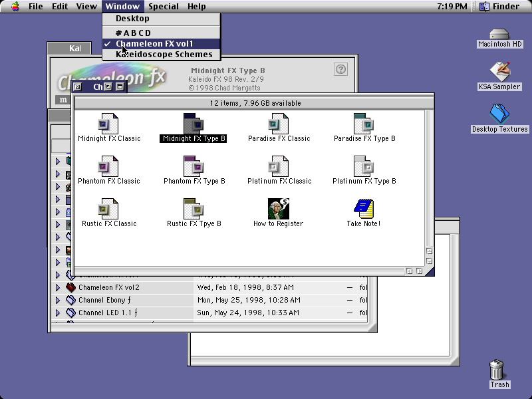Choose checked Chameleon FX vol1 menu item
Screen dimensions: 532x399
161,44
